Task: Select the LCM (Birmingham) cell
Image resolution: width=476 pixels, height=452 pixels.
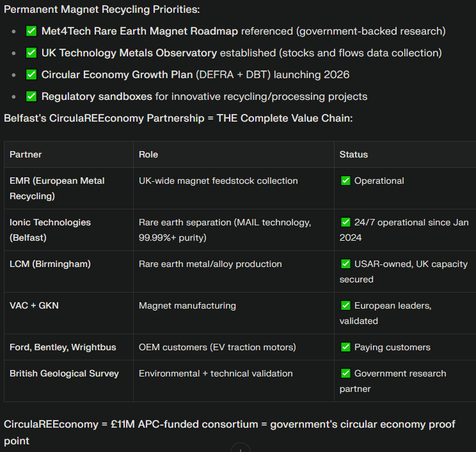Action: pyautogui.click(x=68, y=271)
